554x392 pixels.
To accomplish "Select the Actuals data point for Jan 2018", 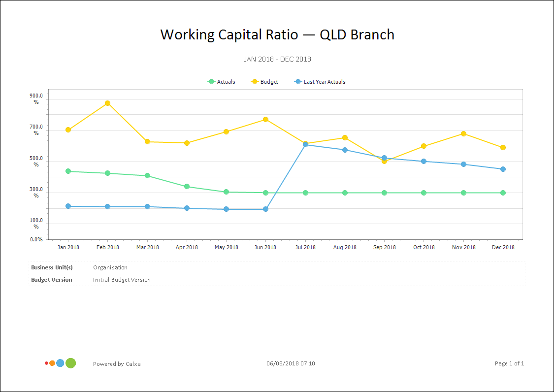I will tap(68, 171).
